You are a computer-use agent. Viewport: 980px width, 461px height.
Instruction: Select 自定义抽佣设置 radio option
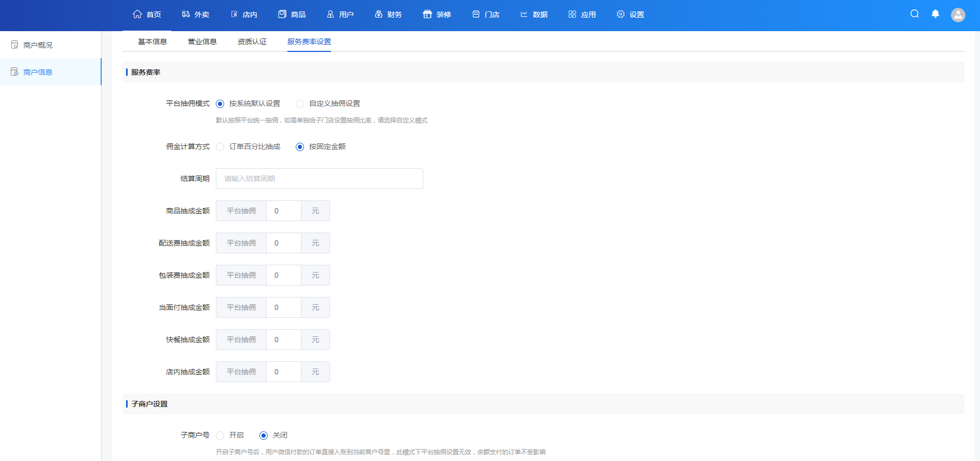click(x=300, y=104)
